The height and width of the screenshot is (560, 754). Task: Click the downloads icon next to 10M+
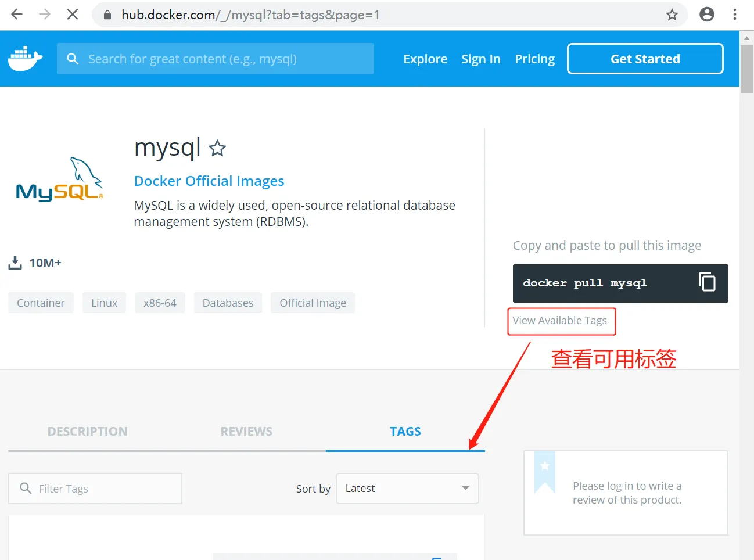pyautogui.click(x=15, y=262)
